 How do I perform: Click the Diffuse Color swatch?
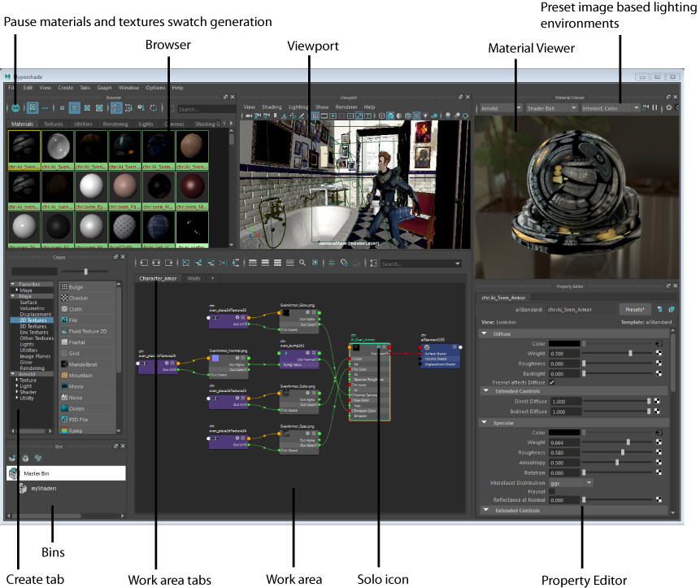(x=564, y=343)
